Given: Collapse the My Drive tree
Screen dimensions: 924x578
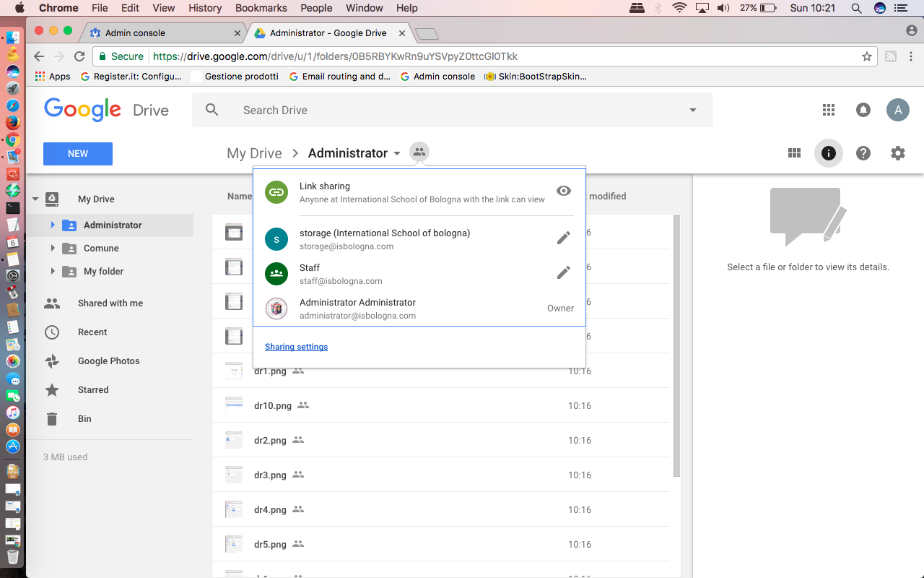Looking at the screenshot, I should point(35,199).
